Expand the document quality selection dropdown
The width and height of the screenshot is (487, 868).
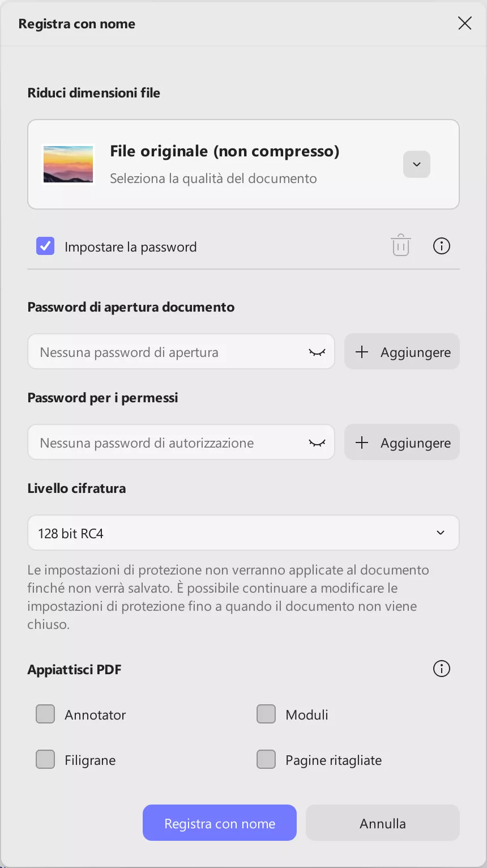tap(416, 164)
